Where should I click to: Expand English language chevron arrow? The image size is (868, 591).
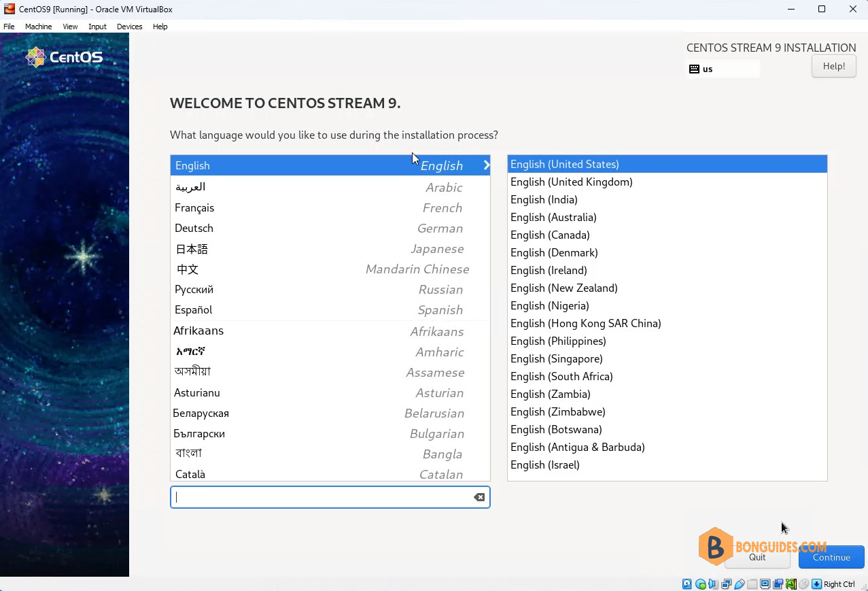(x=487, y=165)
